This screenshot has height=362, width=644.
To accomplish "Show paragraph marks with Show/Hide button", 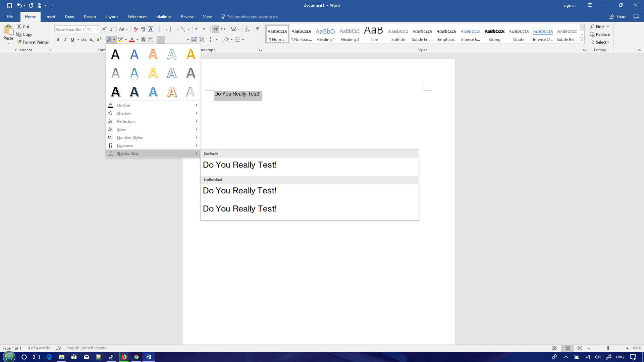I will [258, 29].
